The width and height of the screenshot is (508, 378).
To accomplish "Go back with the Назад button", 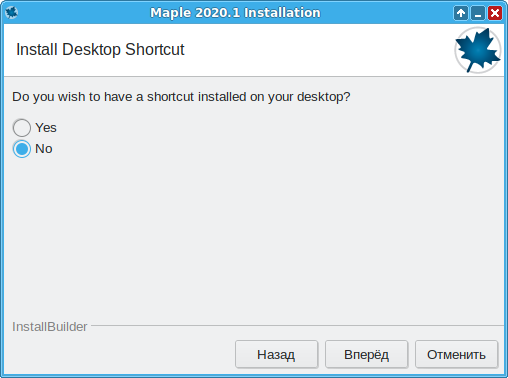I will pyautogui.click(x=276, y=354).
